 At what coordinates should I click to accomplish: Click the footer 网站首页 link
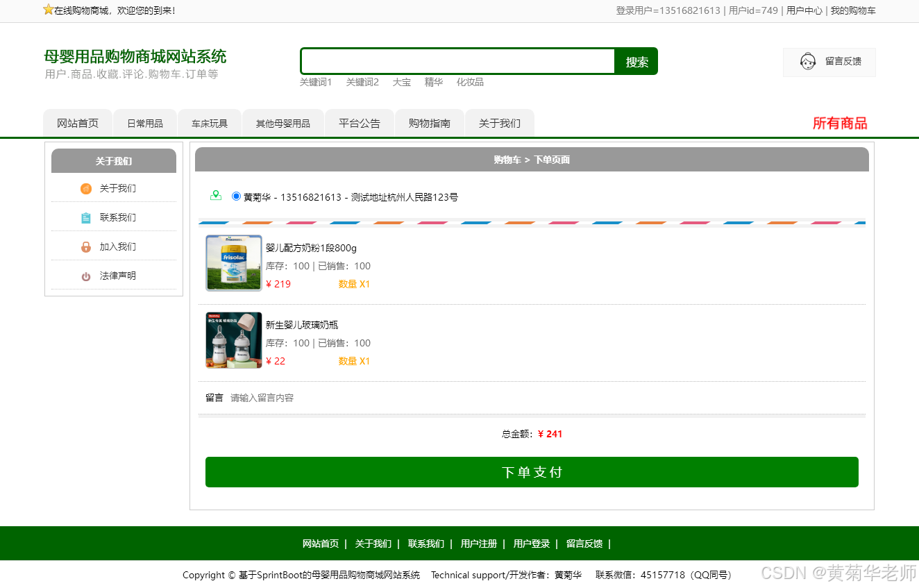[321, 544]
